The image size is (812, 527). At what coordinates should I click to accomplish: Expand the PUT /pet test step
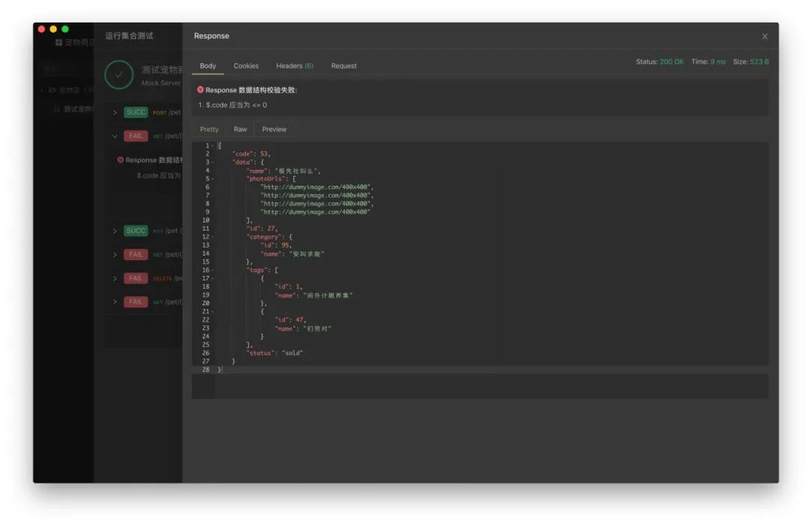tap(115, 231)
